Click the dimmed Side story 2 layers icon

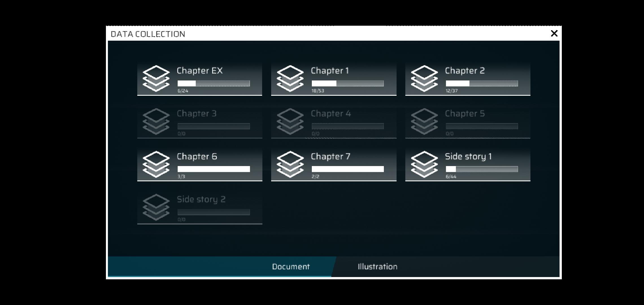[x=156, y=207]
